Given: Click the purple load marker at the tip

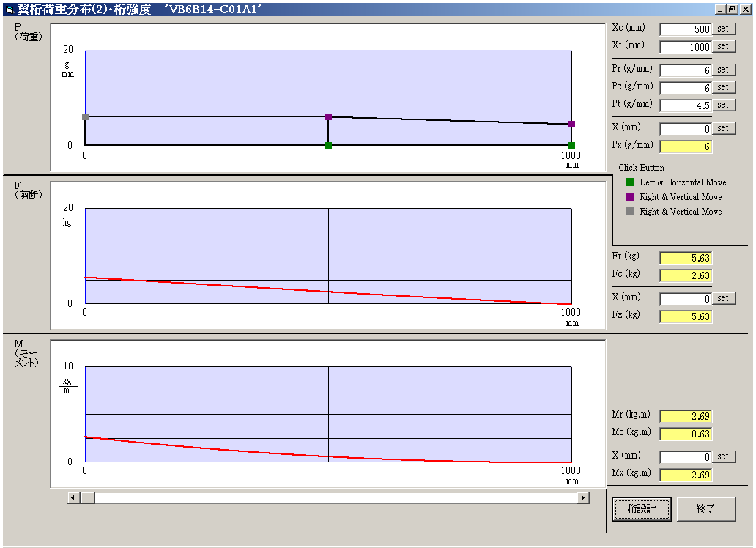Looking at the screenshot, I should (x=571, y=125).
